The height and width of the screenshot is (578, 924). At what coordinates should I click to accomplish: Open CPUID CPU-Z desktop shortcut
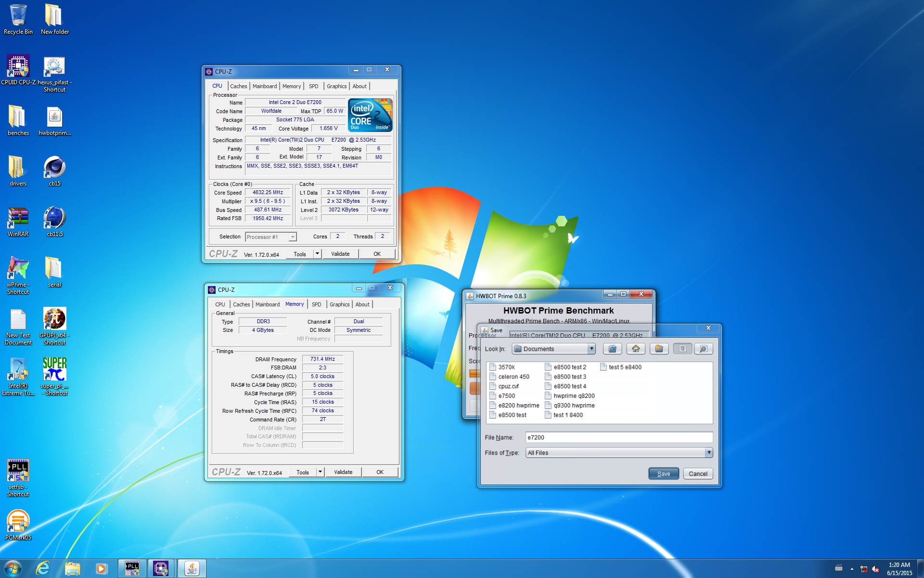tap(18, 70)
